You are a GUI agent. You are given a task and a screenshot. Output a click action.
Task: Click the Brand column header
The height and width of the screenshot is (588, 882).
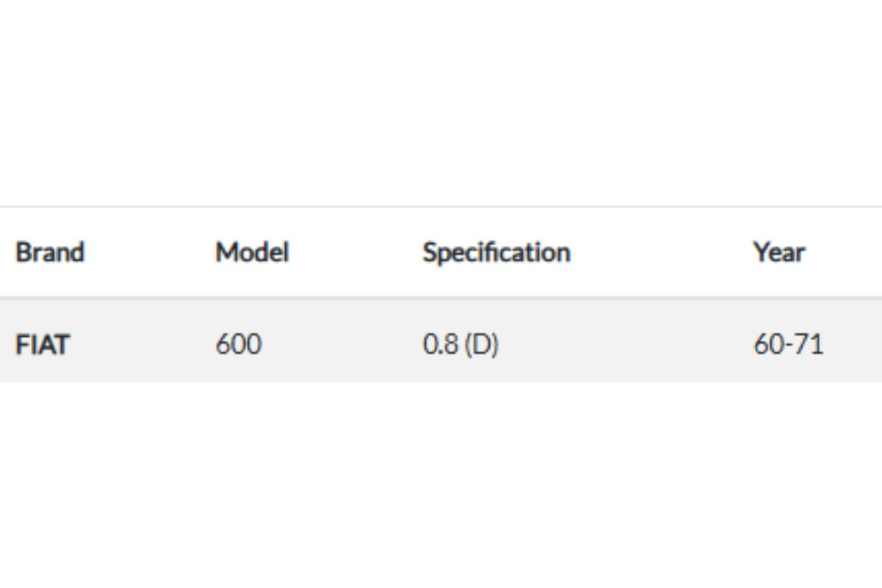pyautogui.click(x=50, y=252)
